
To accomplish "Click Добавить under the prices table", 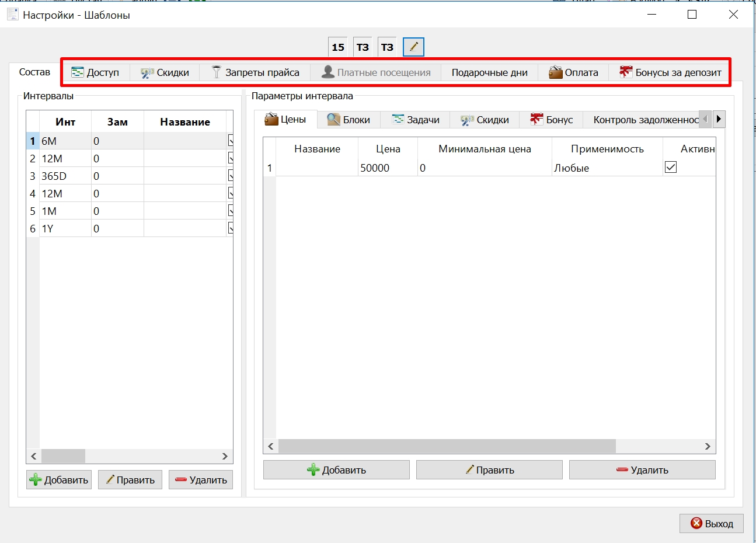I will point(336,470).
